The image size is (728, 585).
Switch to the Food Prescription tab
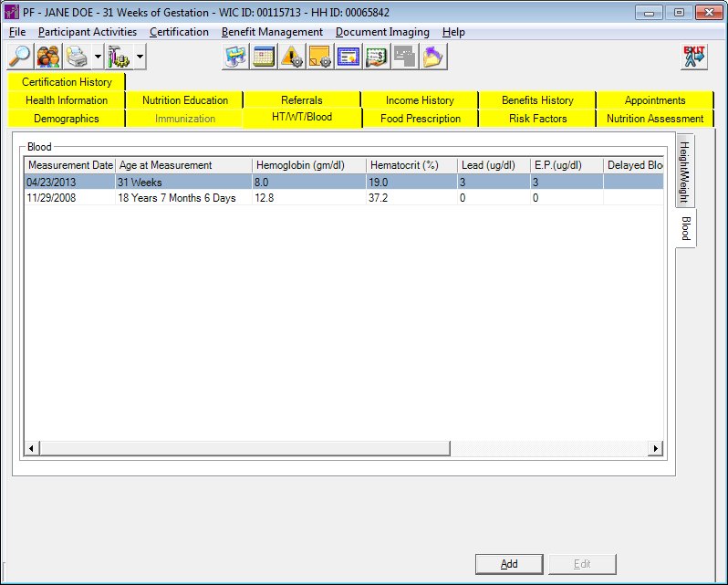(x=421, y=119)
